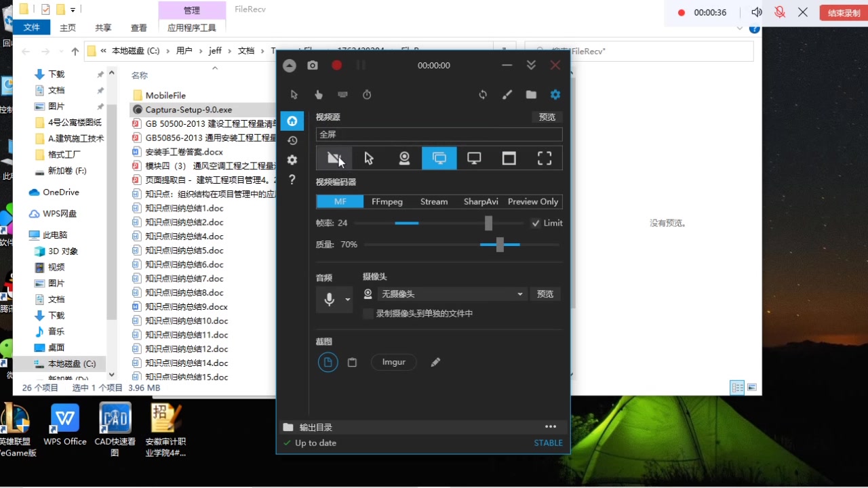Screen dimensions: 868x488
Task: Enable the frame rate Limit checkbox
Action: tap(536, 222)
